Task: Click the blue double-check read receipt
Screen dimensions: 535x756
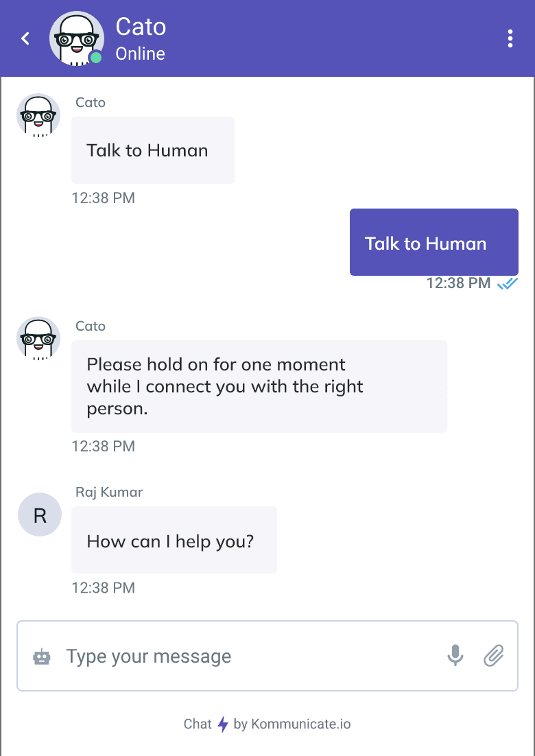Action: click(508, 283)
